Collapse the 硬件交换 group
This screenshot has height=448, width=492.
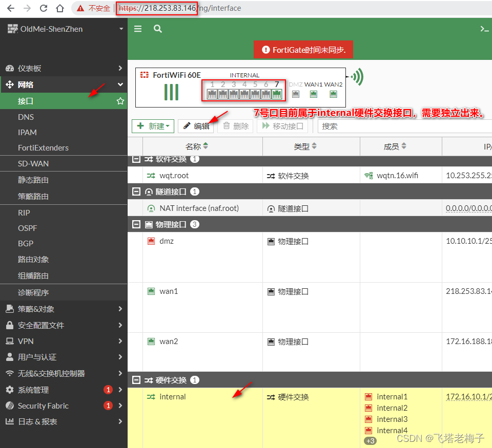click(136, 380)
